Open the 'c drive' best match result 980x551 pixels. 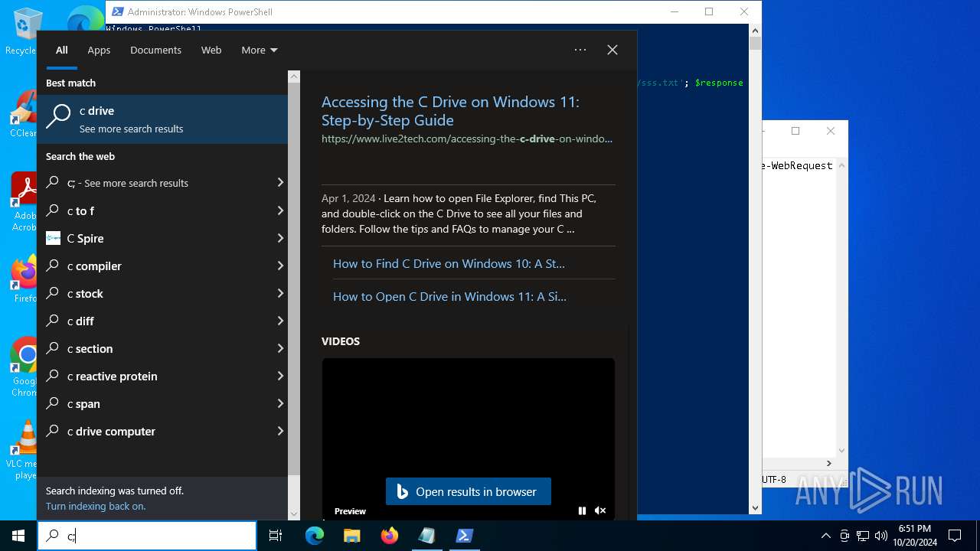(x=162, y=119)
